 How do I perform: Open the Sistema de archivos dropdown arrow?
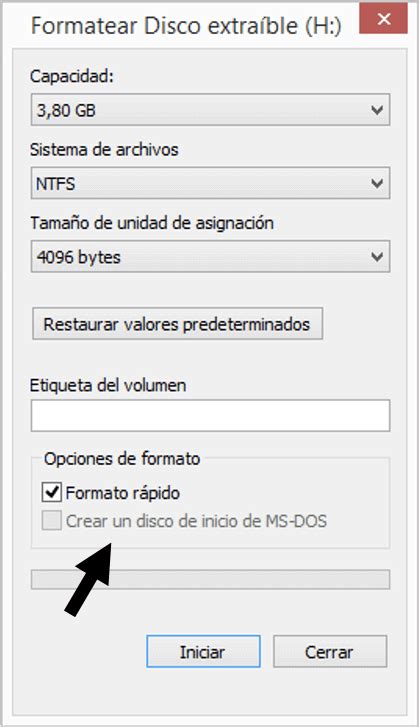click(x=377, y=183)
